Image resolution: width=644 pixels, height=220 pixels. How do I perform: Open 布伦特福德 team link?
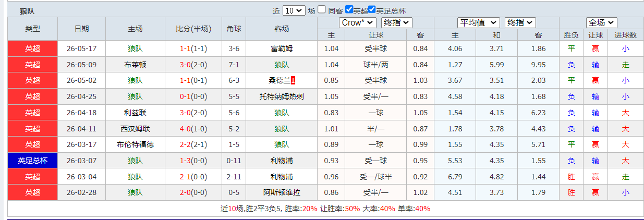[135, 144]
